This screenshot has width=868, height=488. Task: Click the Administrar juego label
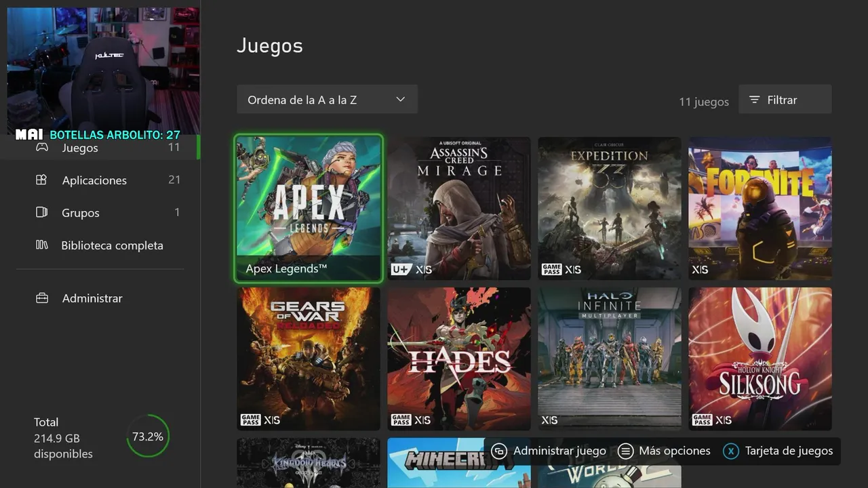point(559,451)
